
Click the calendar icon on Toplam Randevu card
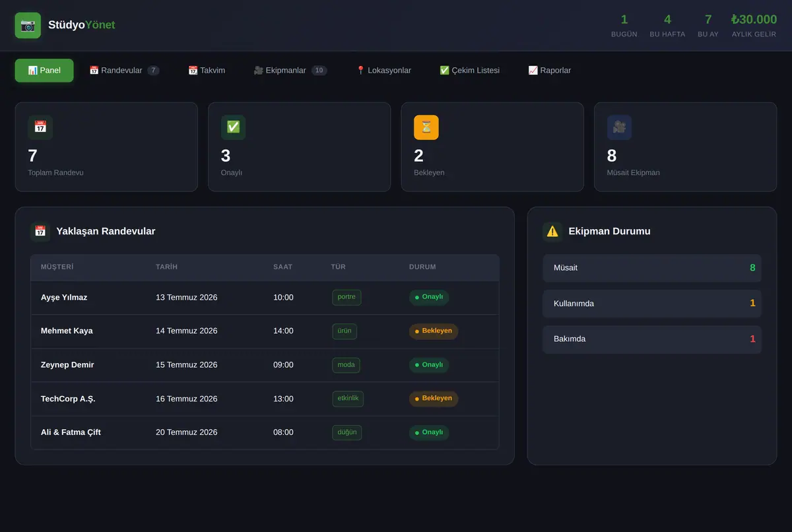40,127
